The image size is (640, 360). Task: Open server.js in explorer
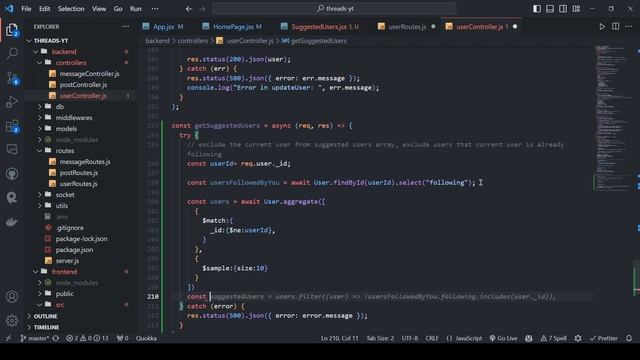tap(67, 261)
